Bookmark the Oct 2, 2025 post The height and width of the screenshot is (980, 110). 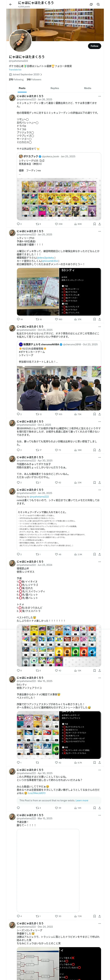[95, 450]
